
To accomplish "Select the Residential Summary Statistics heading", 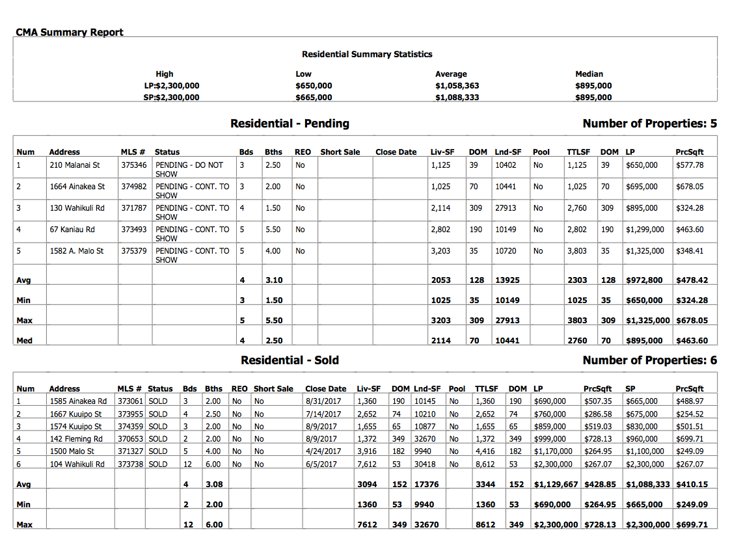I will [366, 55].
